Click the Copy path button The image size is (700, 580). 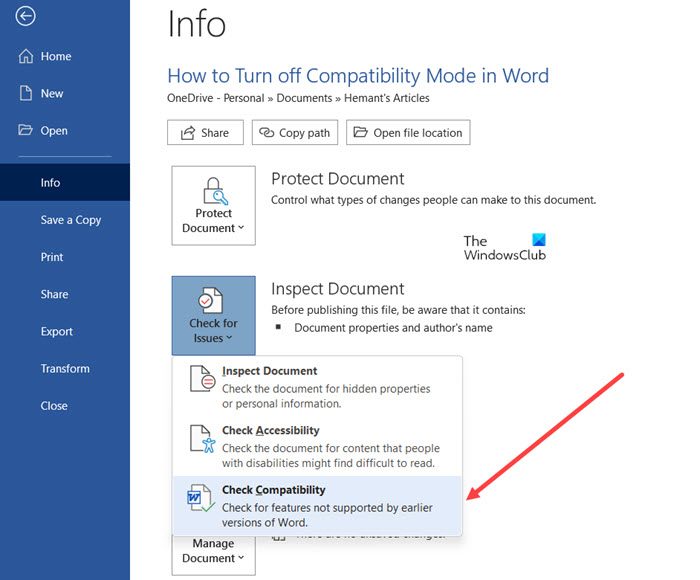point(295,133)
